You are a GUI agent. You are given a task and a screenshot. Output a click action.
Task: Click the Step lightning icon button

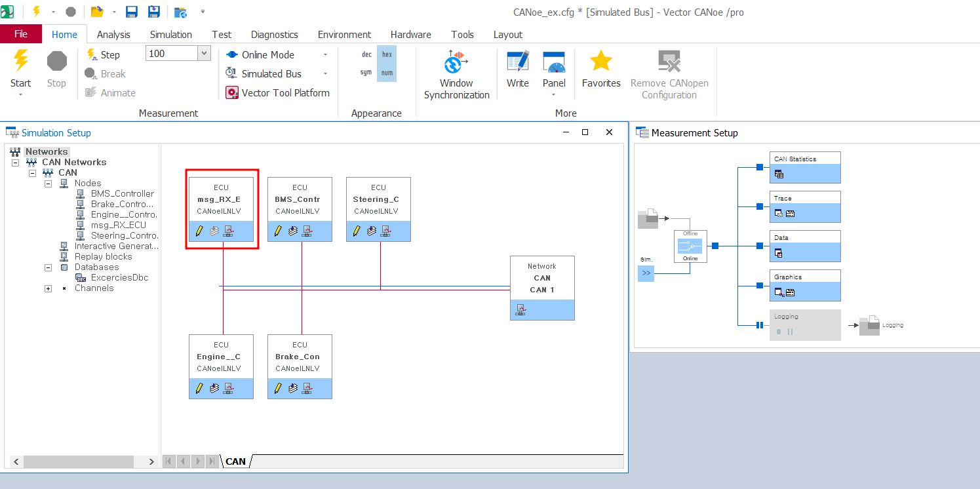point(92,55)
